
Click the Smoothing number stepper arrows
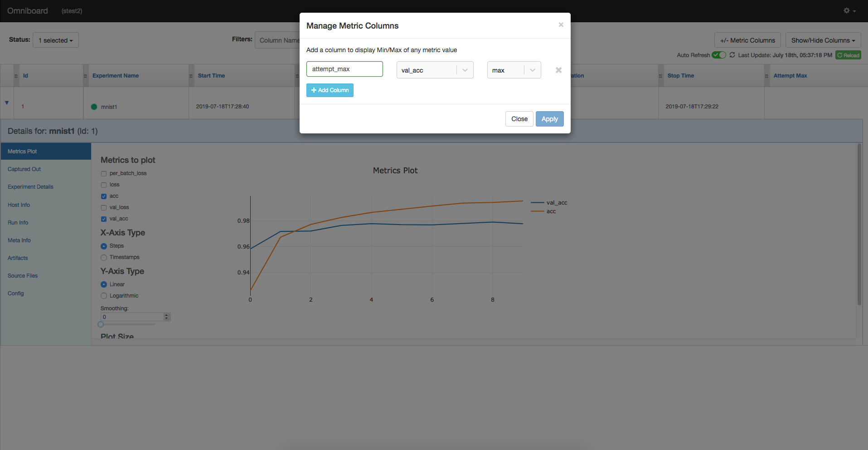[167, 317]
